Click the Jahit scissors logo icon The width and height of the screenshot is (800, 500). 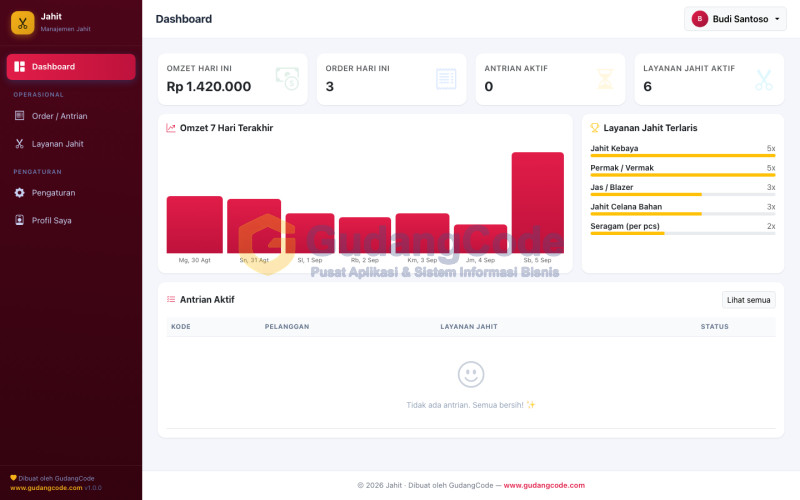[22, 23]
